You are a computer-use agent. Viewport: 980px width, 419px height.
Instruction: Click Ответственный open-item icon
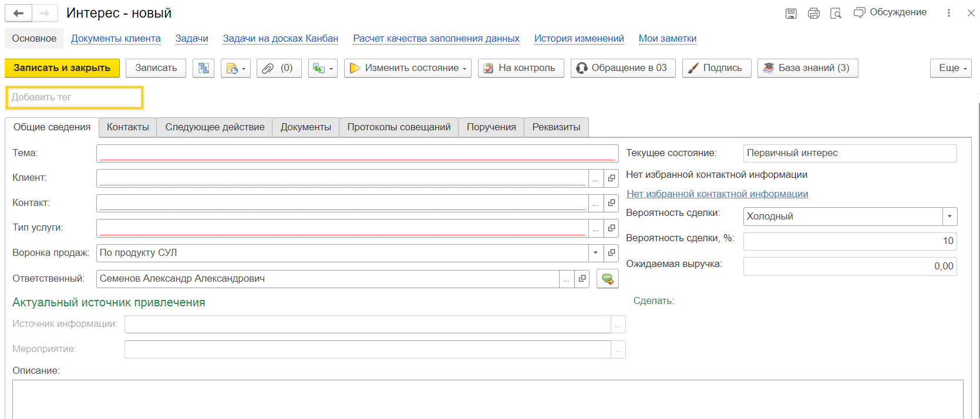click(582, 279)
